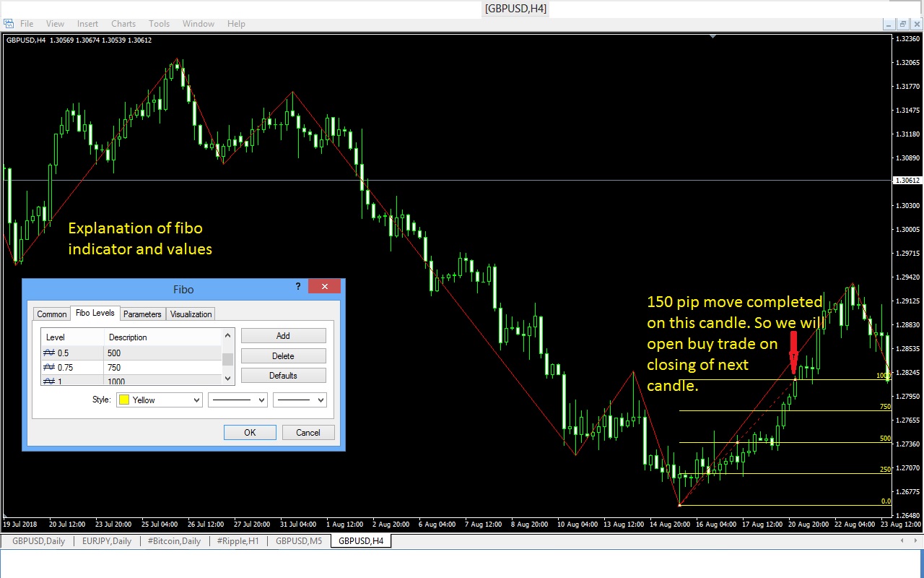Click the levels list scroll down arrow

point(228,378)
